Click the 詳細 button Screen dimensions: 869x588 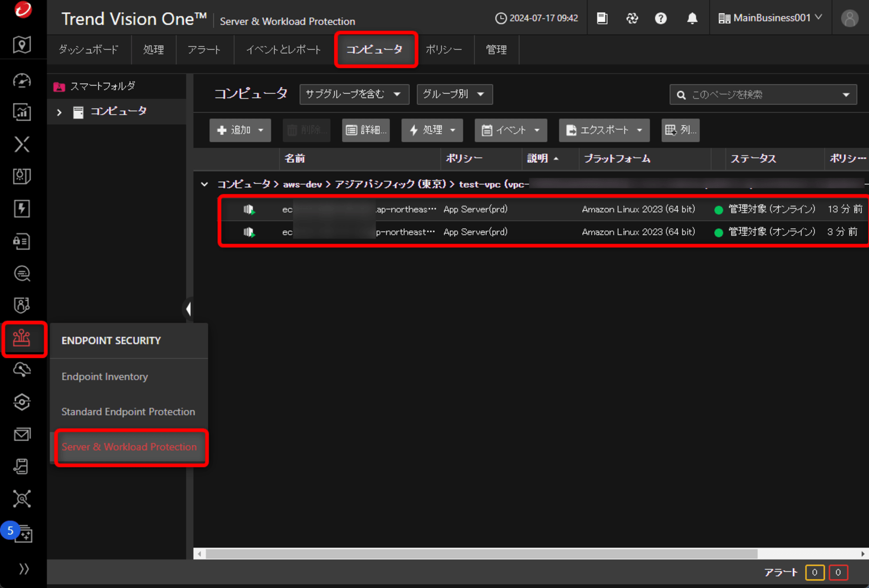[x=366, y=130]
